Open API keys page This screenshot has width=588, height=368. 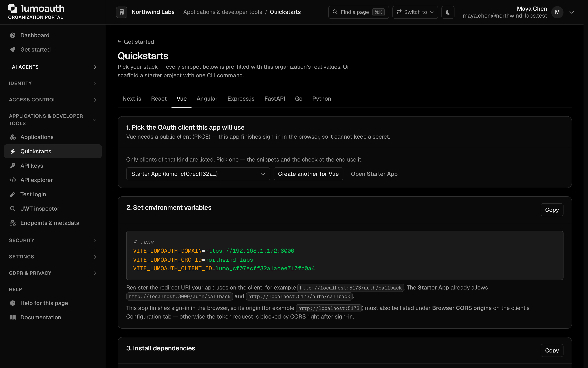click(x=53, y=166)
